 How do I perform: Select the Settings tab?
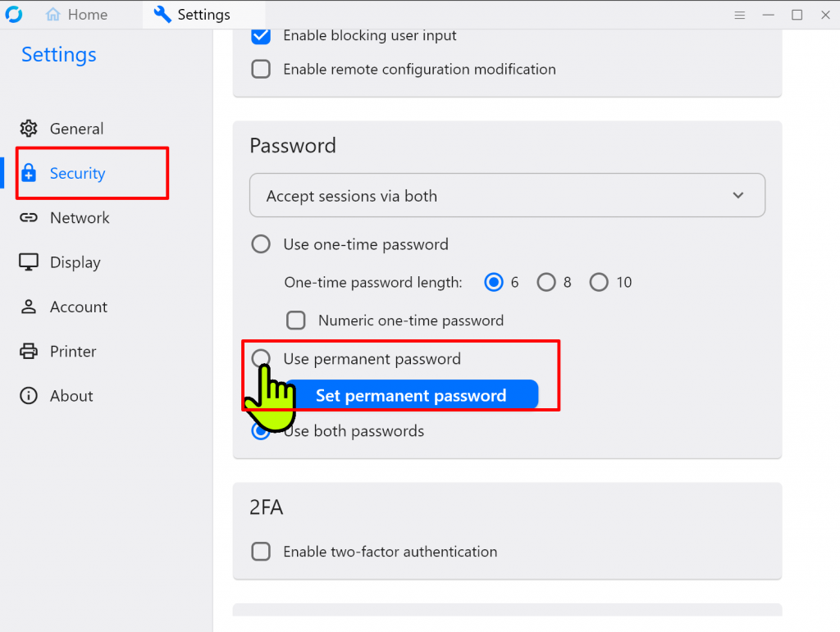coord(193,15)
